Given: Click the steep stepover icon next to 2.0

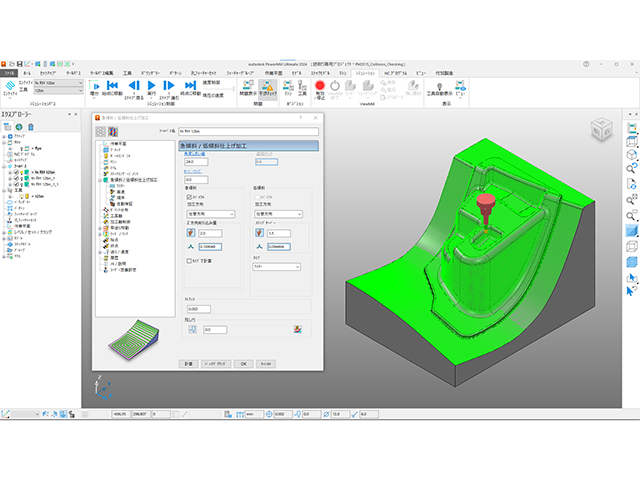Looking at the screenshot, I should pos(189,233).
